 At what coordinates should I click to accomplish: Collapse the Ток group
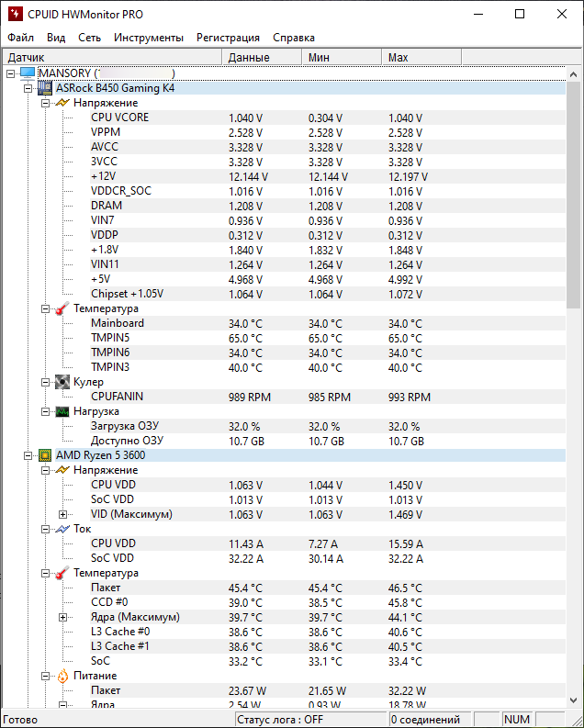[45, 529]
